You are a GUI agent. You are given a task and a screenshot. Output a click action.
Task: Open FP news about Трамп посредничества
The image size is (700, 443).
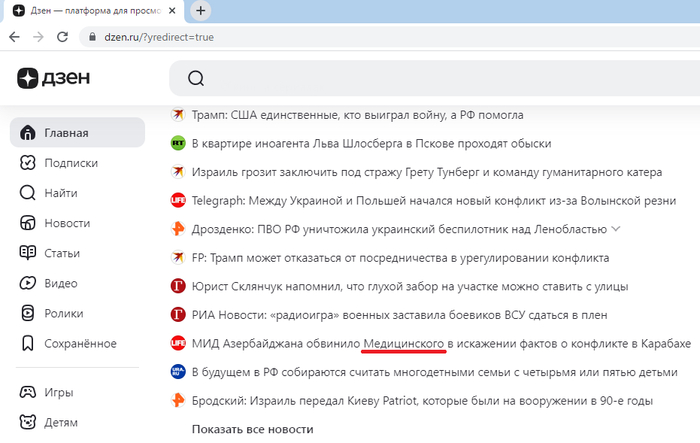coord(400,258)
